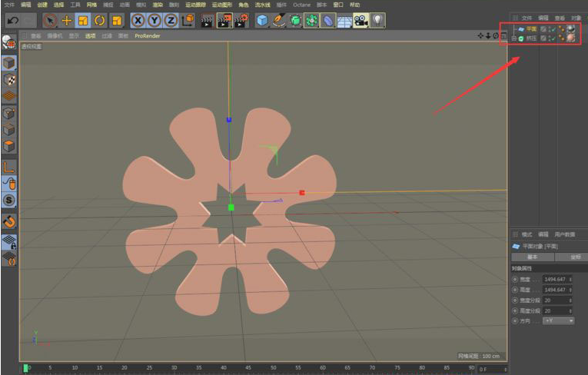Open the 方向 +Y dropdown
Viewport: 588px width, 375px height.
[x=559, y=320]
